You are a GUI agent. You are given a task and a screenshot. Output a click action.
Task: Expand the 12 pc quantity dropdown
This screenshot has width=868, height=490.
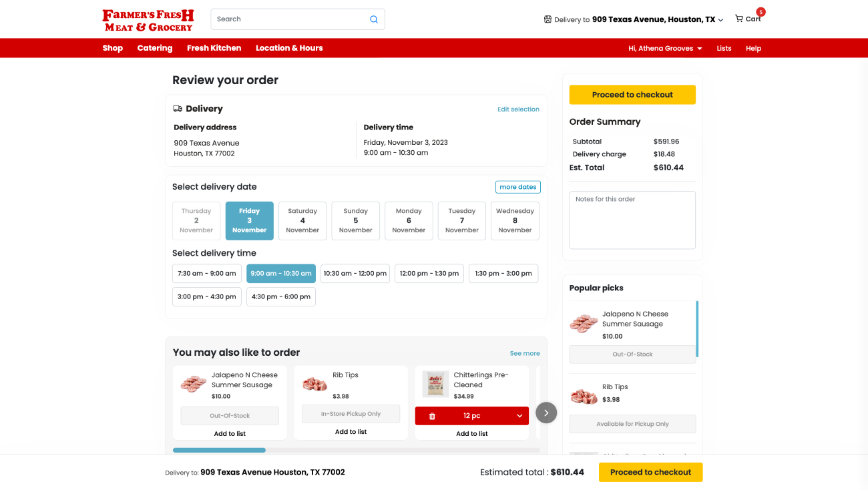519,416
